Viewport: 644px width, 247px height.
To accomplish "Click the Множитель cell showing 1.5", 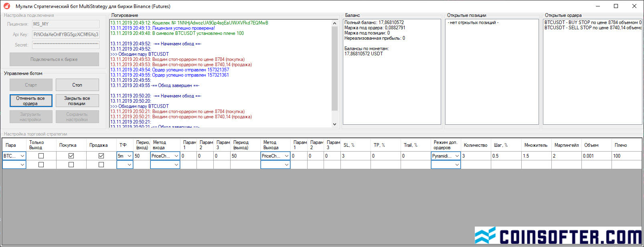I will tap(536, 156).
